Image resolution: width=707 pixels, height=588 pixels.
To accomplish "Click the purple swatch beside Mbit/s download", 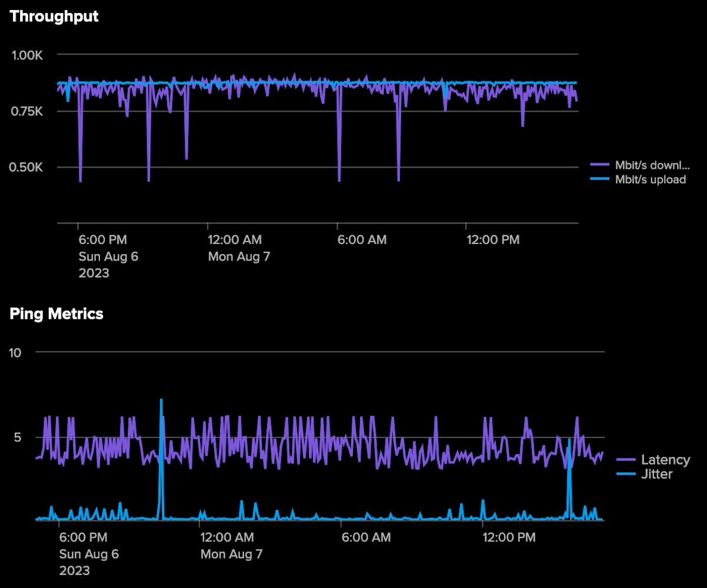I will coord(599,165).
